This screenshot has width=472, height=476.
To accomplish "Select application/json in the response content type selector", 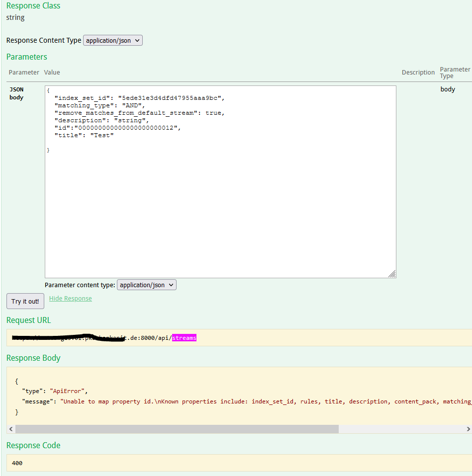I will [x=112, y=40].
